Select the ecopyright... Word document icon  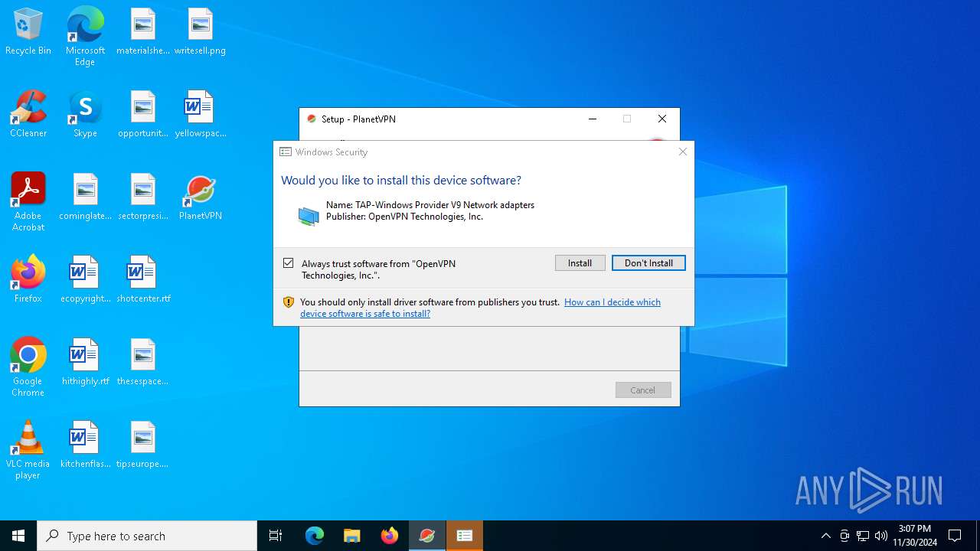coord(85,280)
